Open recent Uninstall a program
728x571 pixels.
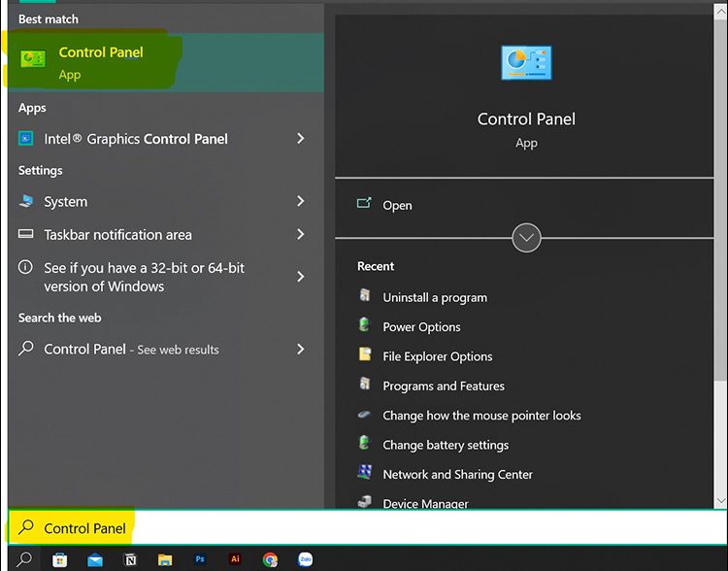[x=435, y=298]
